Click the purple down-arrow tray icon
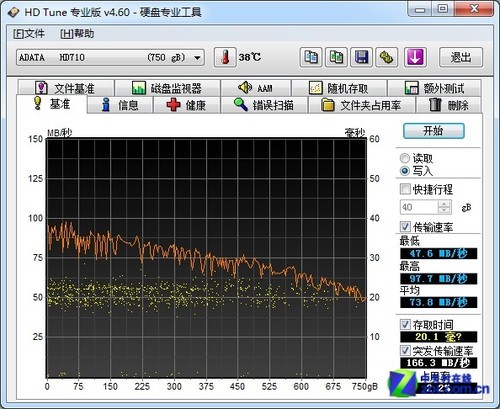 coord(415,57)
